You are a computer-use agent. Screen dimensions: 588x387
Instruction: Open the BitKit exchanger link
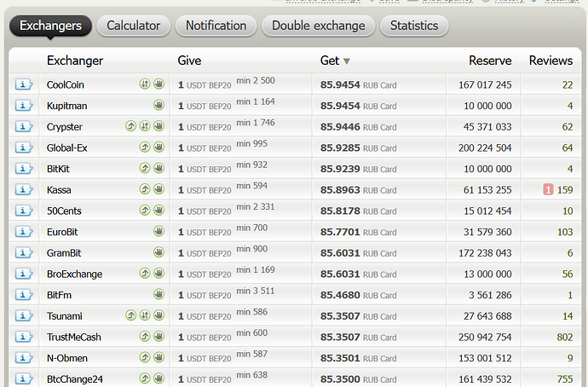(58, 169)
